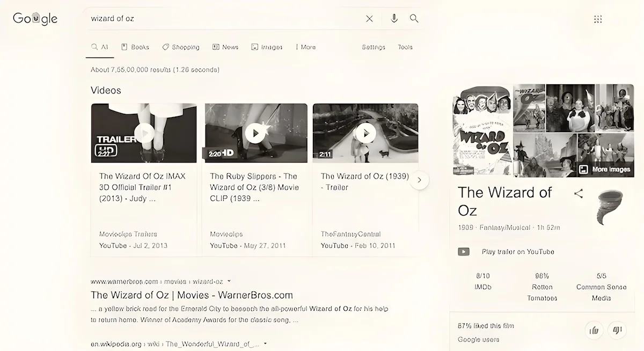The width and height of the screenshot is (644, 351).
Task: Play The Ruby Slippers movie clip
Action: (255, 133)
